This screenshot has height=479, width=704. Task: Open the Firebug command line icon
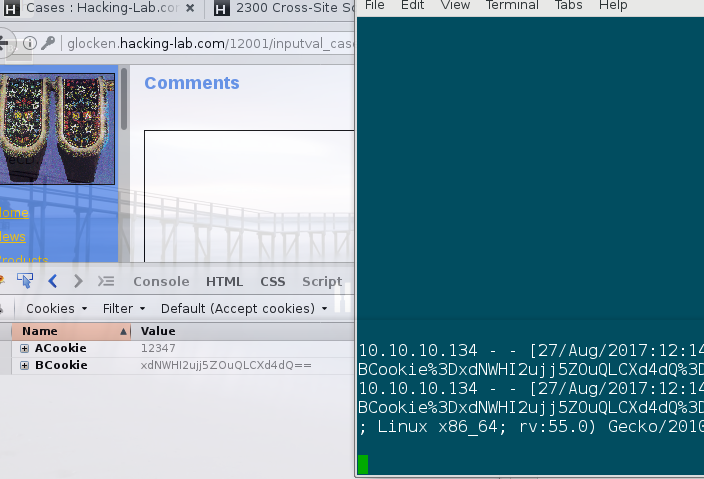point(106,281)
